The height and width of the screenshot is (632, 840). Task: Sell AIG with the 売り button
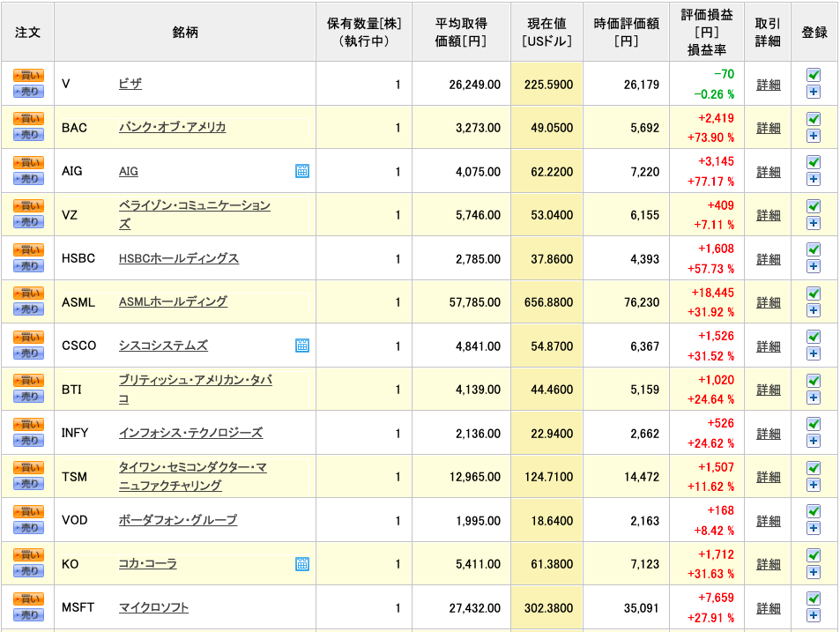[x=28, y=179]
